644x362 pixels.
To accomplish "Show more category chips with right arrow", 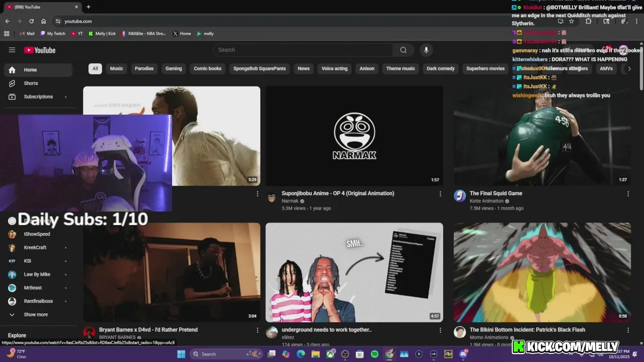I will point(629,69).
